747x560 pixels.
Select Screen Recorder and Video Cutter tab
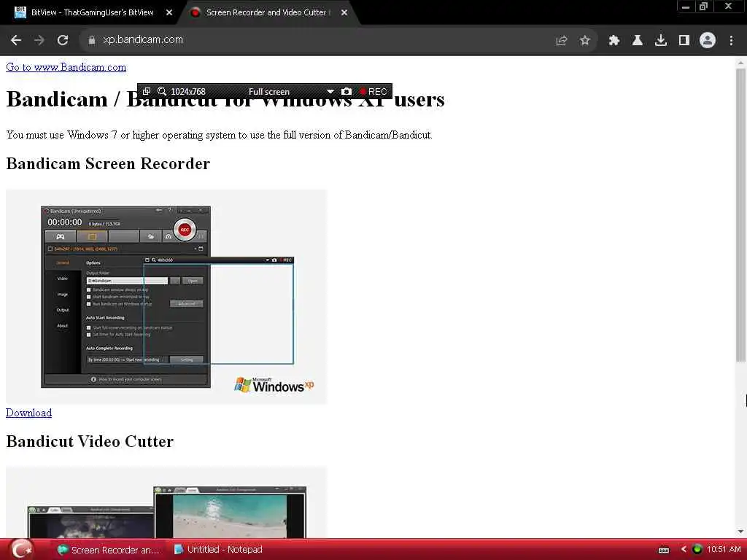tap(266, 12)
